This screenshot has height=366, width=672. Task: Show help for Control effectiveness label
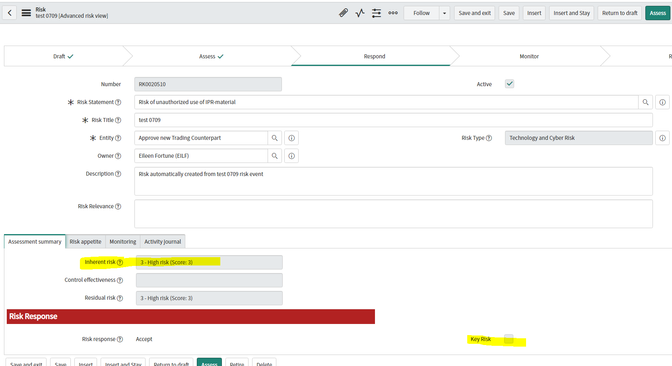(x=120, y=280)
